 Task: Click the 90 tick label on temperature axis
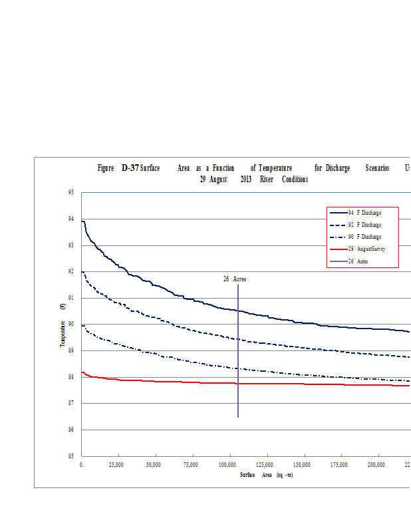click(x=70, y=325)
